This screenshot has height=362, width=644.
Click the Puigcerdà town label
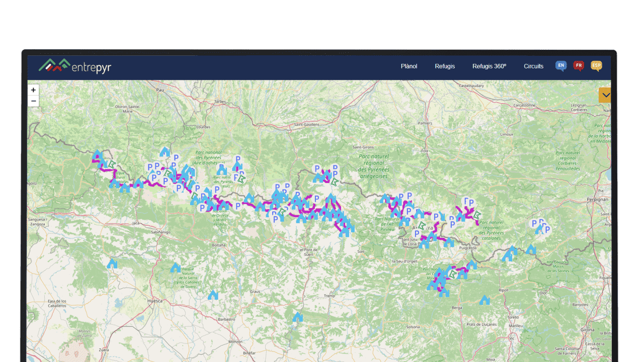click(x=468, y=248)
